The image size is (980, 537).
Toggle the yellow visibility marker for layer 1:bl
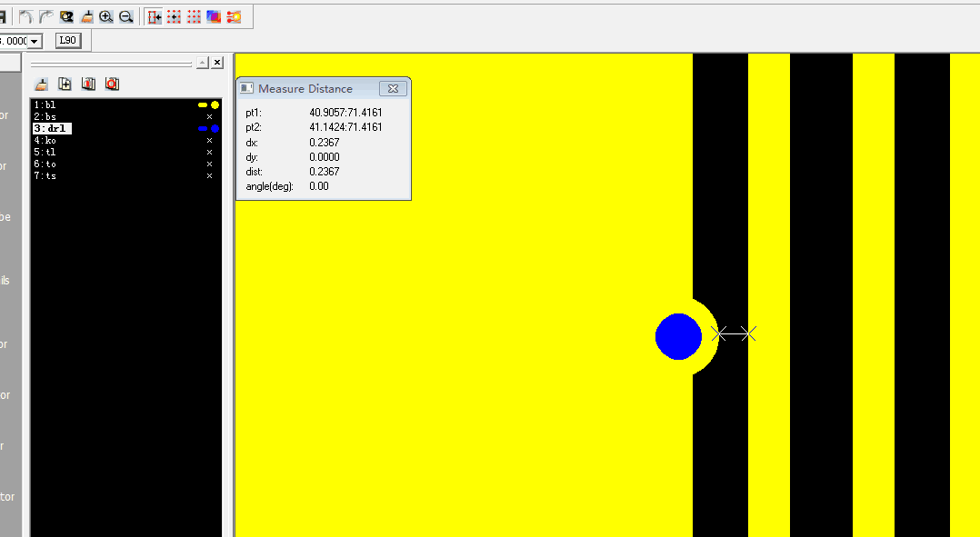pyautogui.click(x=209, y=104)
